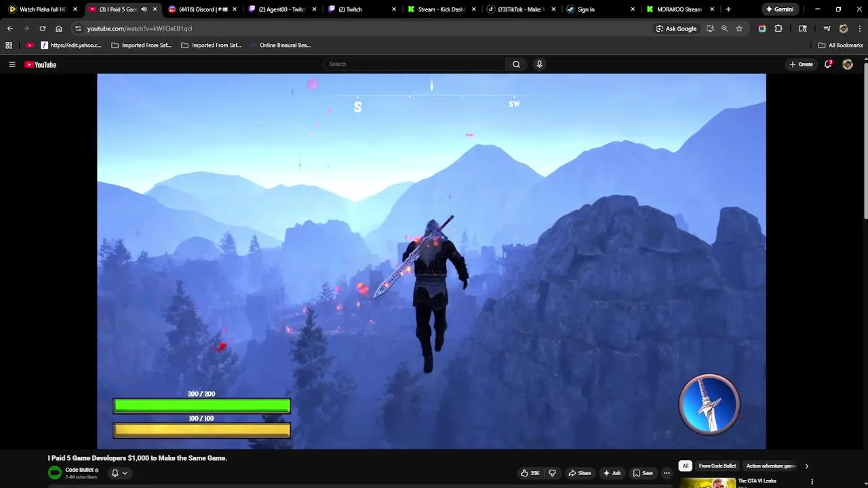
Task: Dislike the video with thumbs down
Action: pyautogui.click(x=552, y=473)
